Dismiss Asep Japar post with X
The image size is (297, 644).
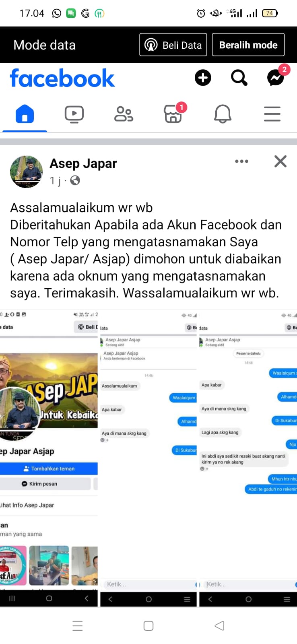280,161
